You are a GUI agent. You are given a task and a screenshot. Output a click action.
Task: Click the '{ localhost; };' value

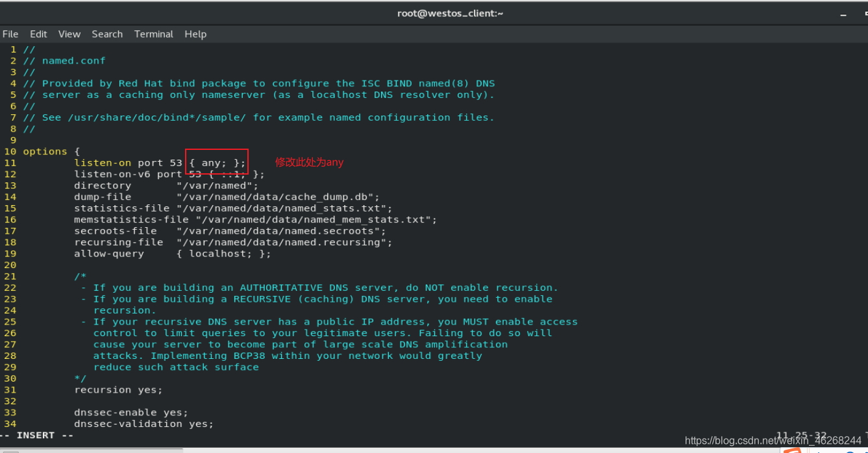point(224,254)
